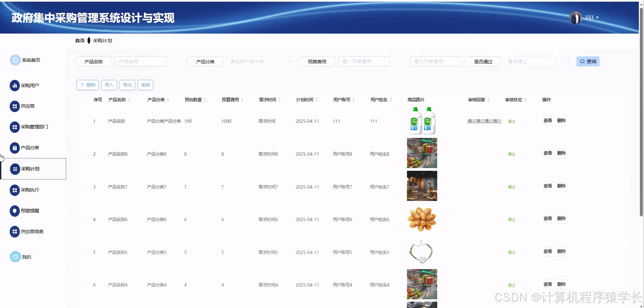
Task: Select the 采购管理部门 grid icon
Action: pyautogui.click(x=15, y=127)
